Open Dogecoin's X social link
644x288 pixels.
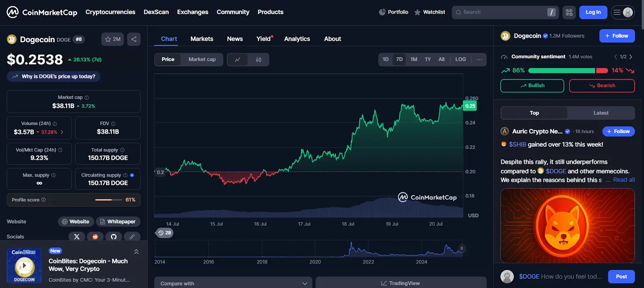77,237
